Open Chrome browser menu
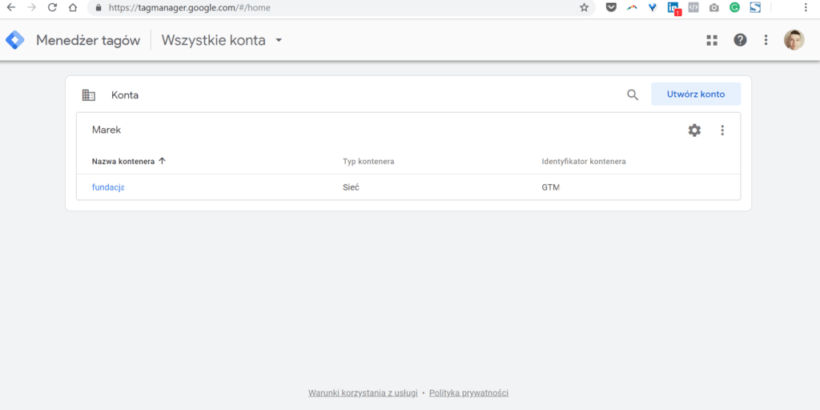Screen dimensions: 820x410 pos(806,7)
